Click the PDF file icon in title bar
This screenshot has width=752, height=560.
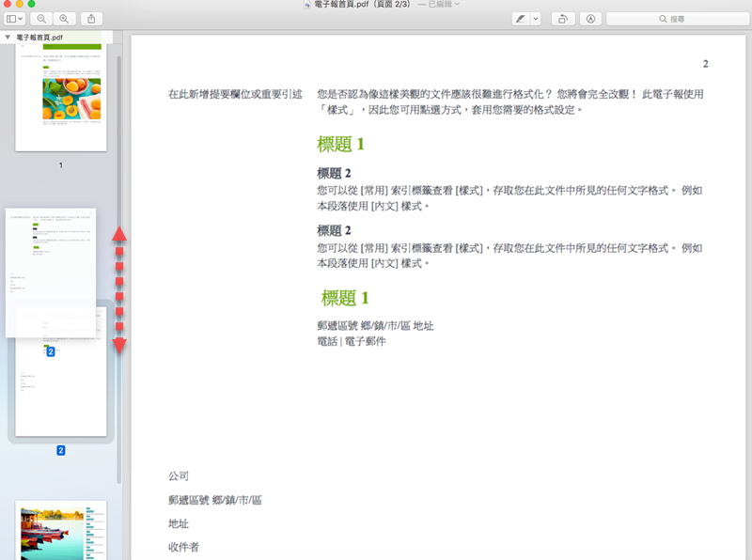click(308, 5)
